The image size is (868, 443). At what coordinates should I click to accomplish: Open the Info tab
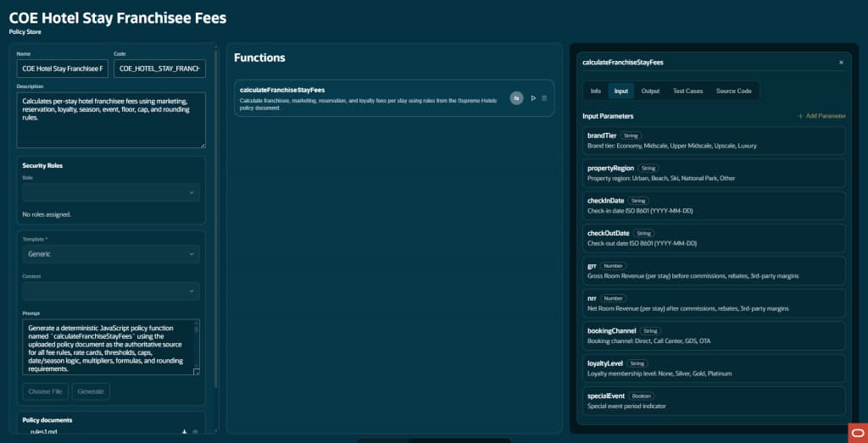pos(596,91)
